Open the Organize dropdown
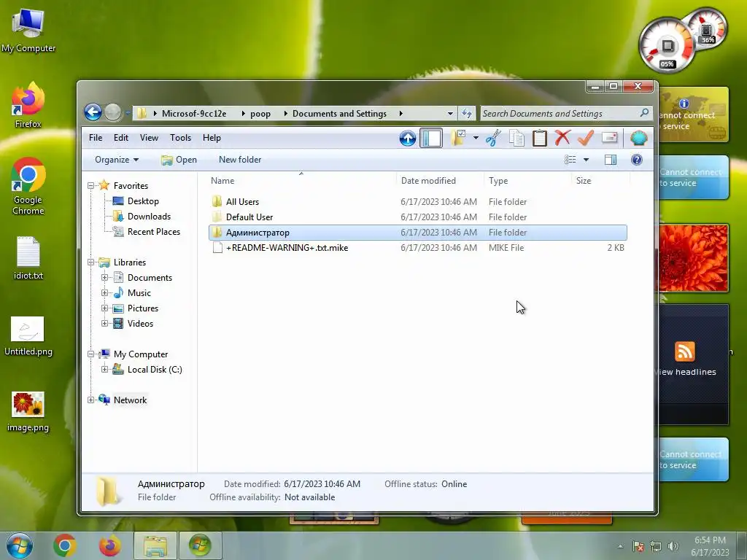This screenshot has width=747, height=560. tap(117, 160)
